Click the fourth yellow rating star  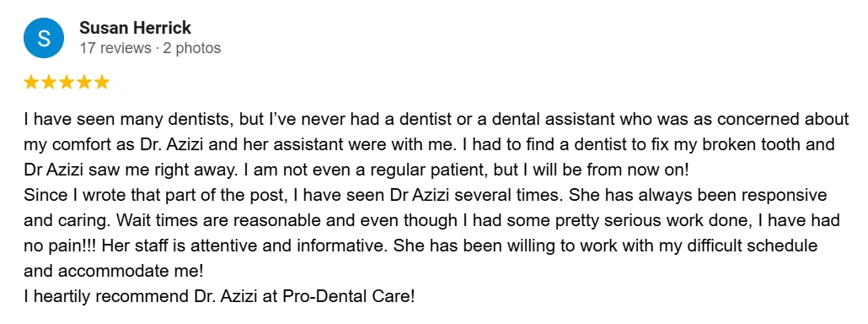coord(84,83)
